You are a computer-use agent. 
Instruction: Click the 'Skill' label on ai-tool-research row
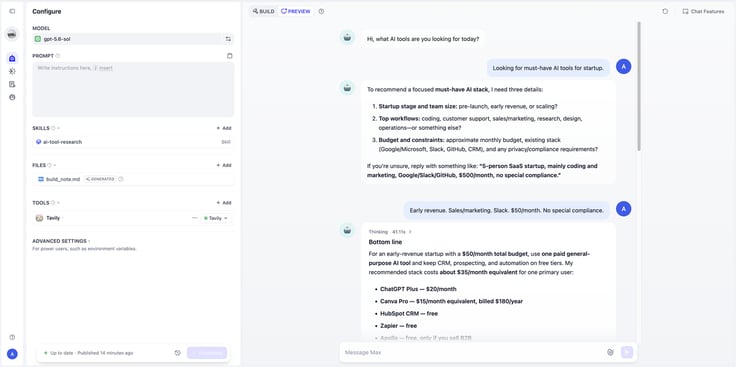(x=226, y=142)
